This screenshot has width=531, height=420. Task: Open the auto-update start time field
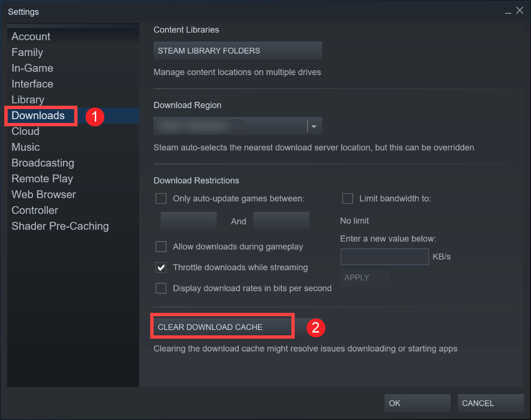pyautogui.click(x=188, y=221)
